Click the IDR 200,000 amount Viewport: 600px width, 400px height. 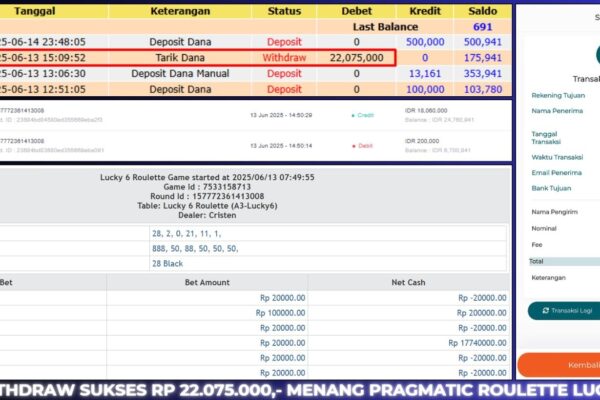[422, 141]
